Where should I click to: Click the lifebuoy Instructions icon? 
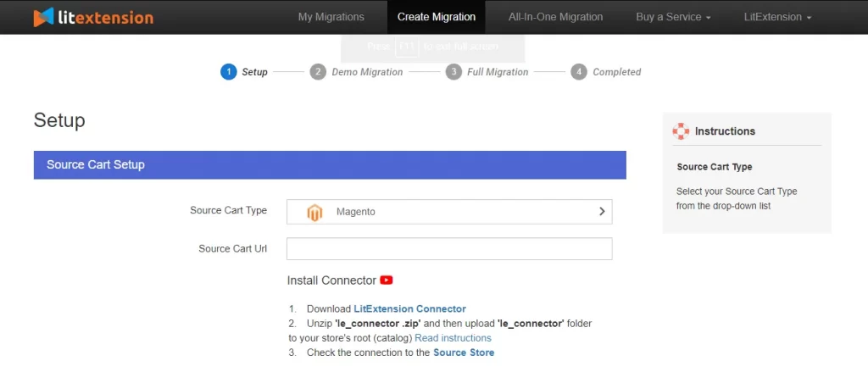pos(681,131)
